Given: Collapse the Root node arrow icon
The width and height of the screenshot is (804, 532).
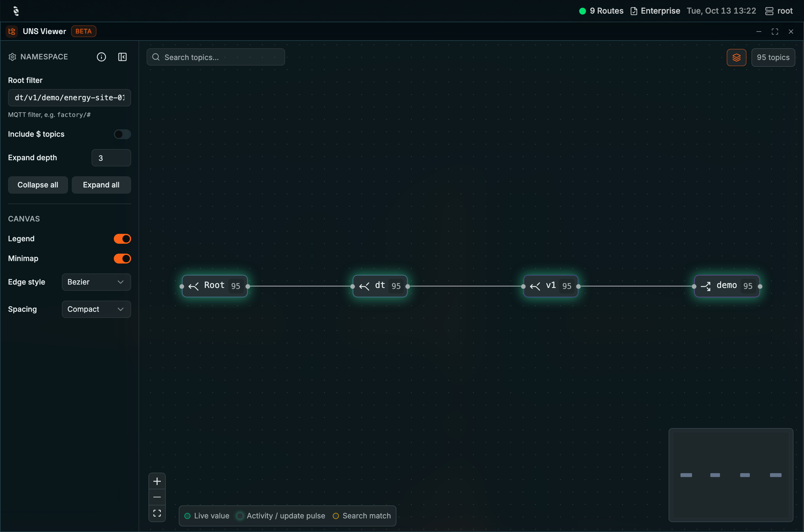Looking at the screenshot, I should [194, 286].
